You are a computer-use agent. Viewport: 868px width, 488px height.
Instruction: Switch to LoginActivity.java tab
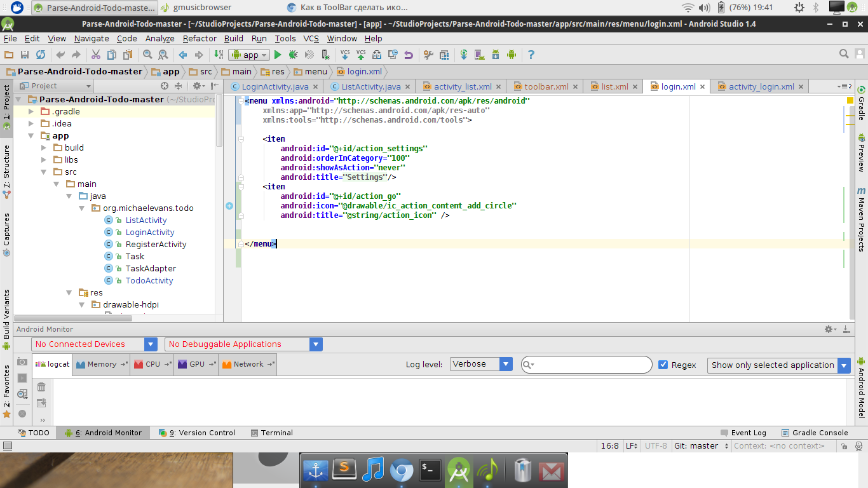[275, 86]
